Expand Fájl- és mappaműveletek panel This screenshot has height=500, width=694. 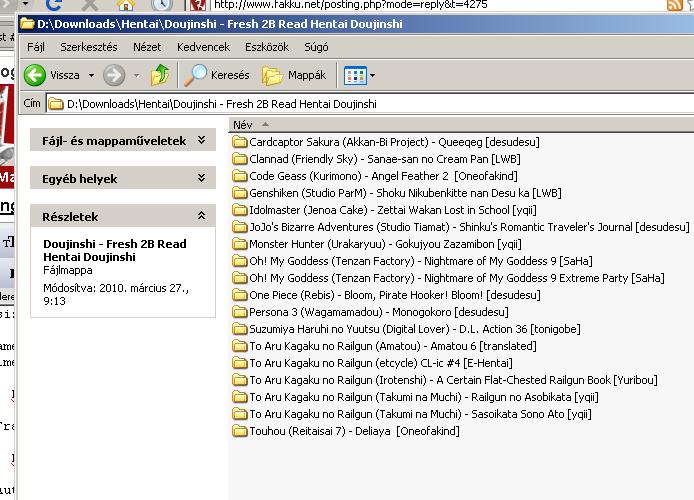point(201,140)
